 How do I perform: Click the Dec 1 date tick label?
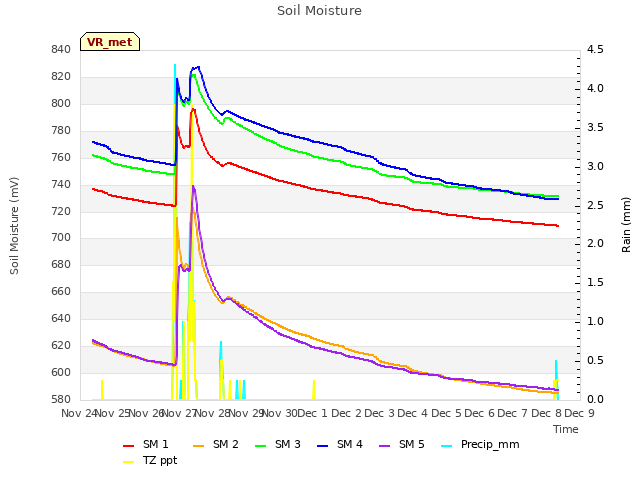312,413
